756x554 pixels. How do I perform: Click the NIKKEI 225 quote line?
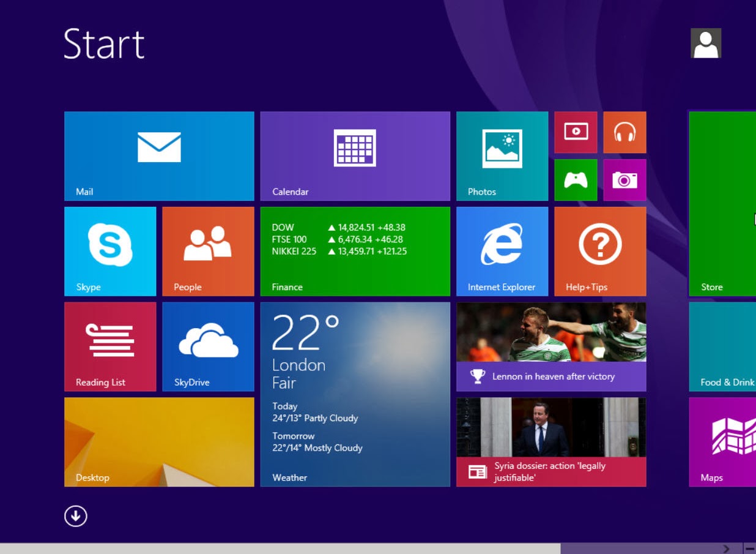point(339,251)
